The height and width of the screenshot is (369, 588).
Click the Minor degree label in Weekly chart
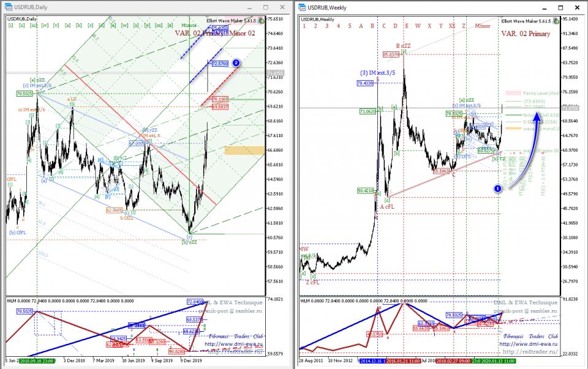pos(483,26)
